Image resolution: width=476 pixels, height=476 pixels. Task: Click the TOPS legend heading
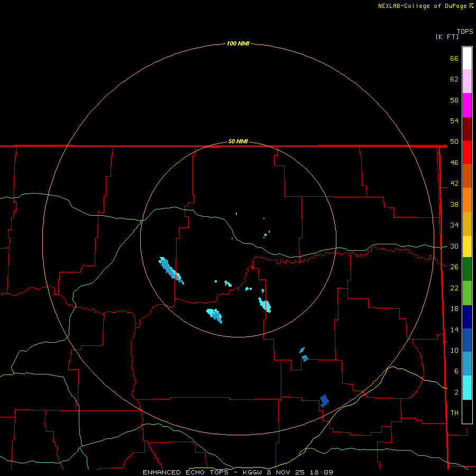pos(465,31)
